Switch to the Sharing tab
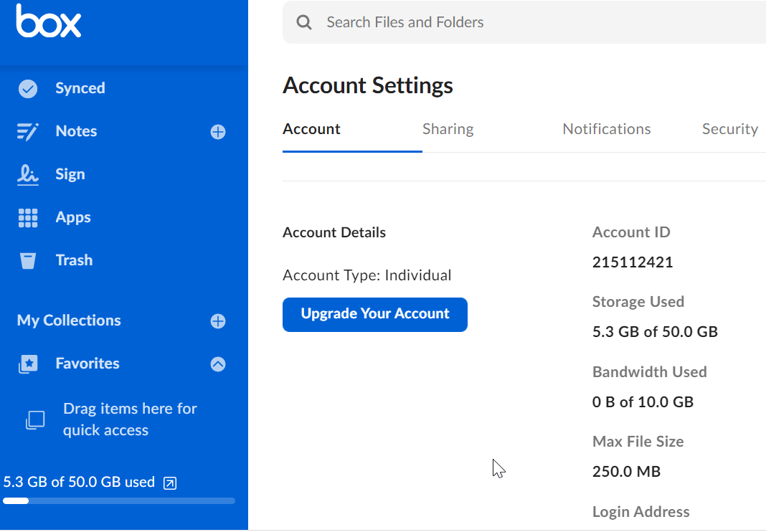Screen dimensions: 766x532 click(x=448, y=129)
